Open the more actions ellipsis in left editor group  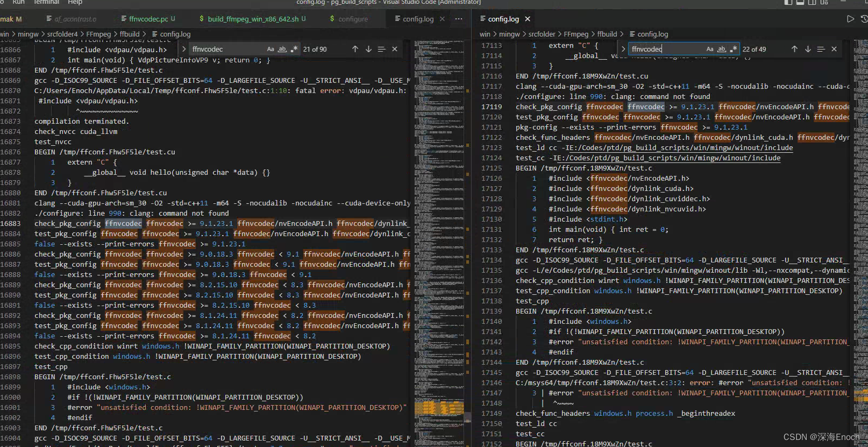click(459, 19)
